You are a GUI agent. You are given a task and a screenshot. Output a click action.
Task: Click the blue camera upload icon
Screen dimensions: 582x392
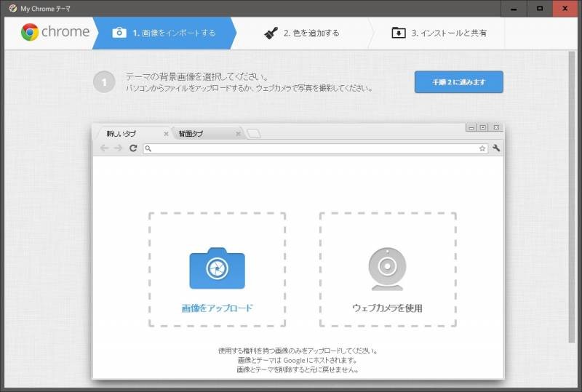click(217, 268)
